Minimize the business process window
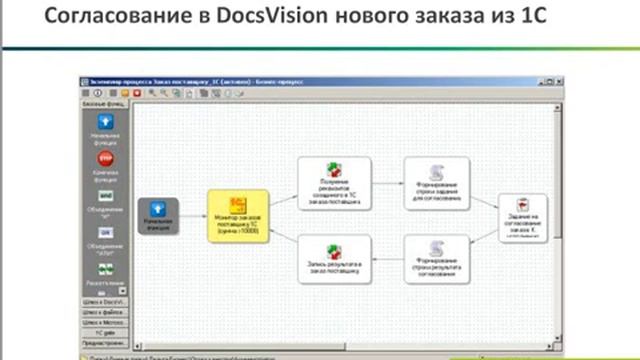Image resolution: width=640 pixels, height=360 pixels. [542, 82]
